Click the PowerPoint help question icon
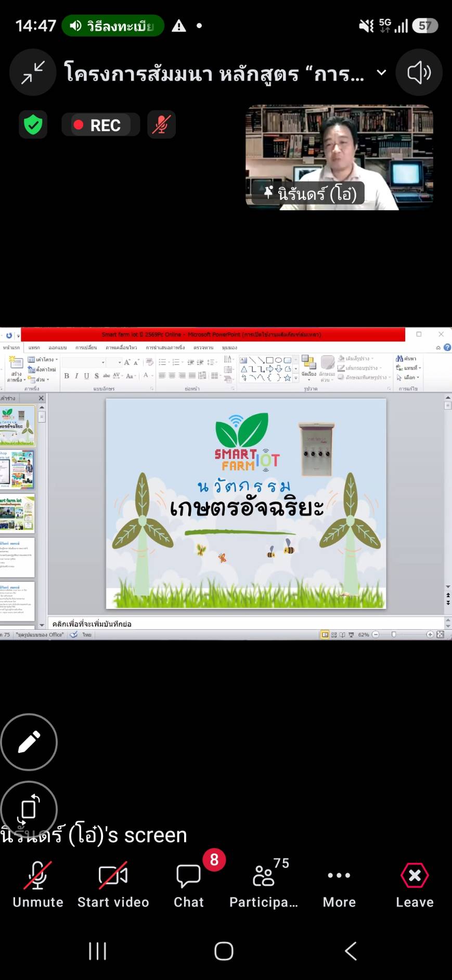The width and height of the screenshot is (452, 980). 447,348
